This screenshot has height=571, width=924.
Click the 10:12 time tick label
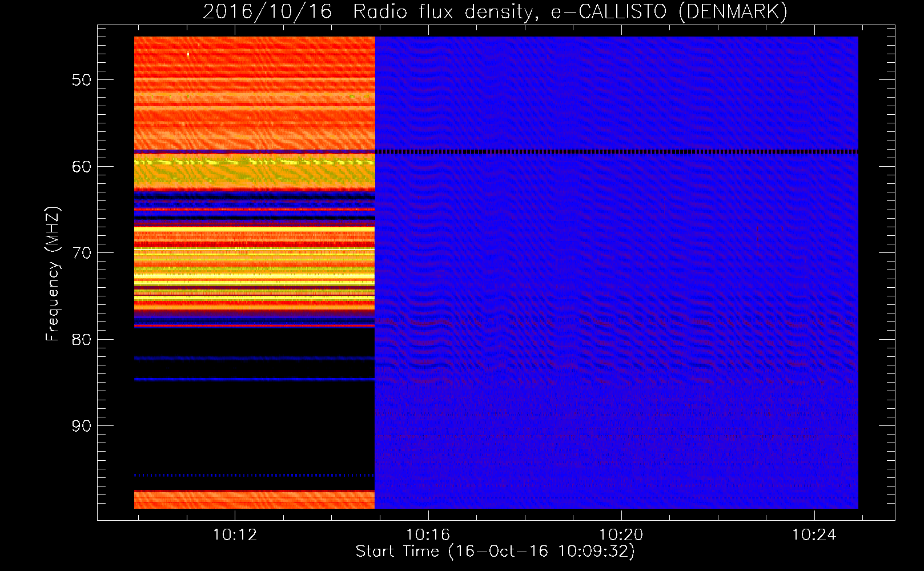235,534
